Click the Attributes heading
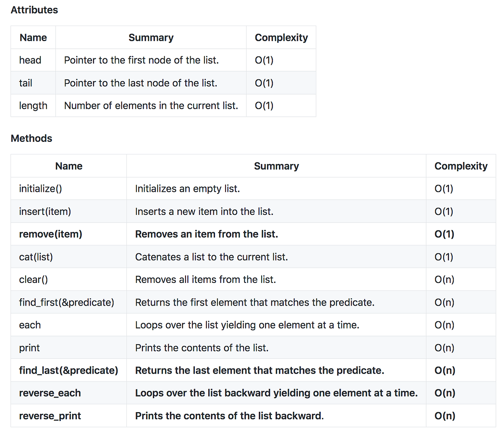Viewport: 504px width, 434px height. tap(34, 10)
